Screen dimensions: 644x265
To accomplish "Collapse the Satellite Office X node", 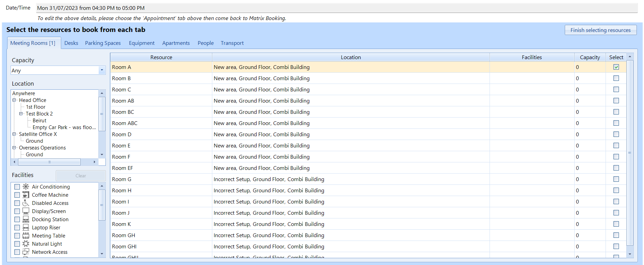I will (x=14, y=134).
